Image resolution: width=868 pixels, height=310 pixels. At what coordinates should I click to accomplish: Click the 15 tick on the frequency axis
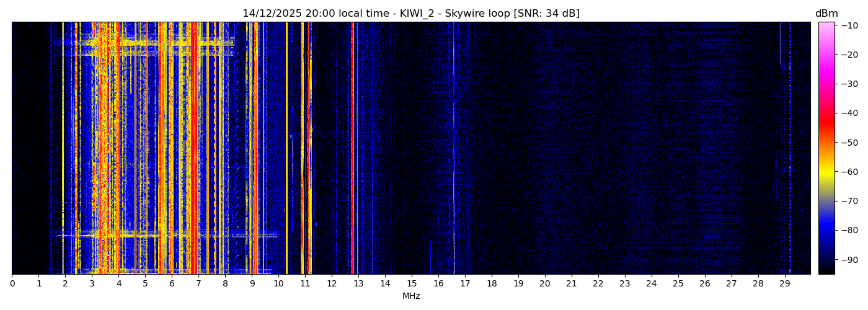pos(412,284)
